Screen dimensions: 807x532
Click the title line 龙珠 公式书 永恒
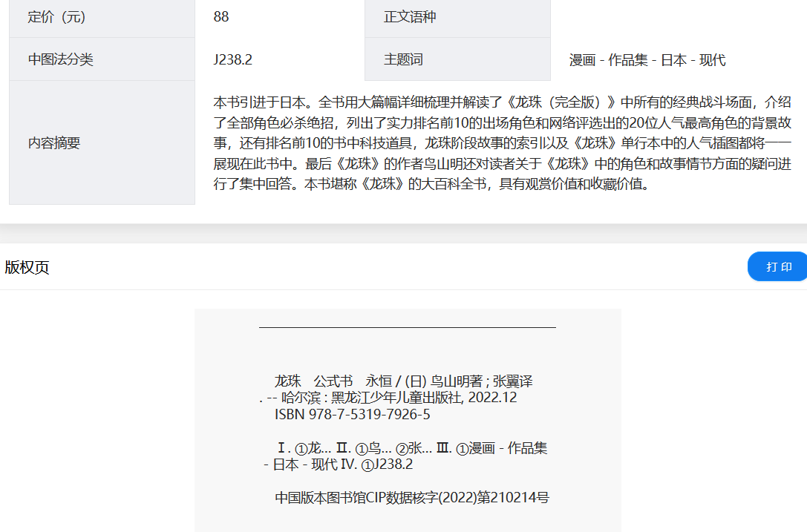click(x=403, y=381)
